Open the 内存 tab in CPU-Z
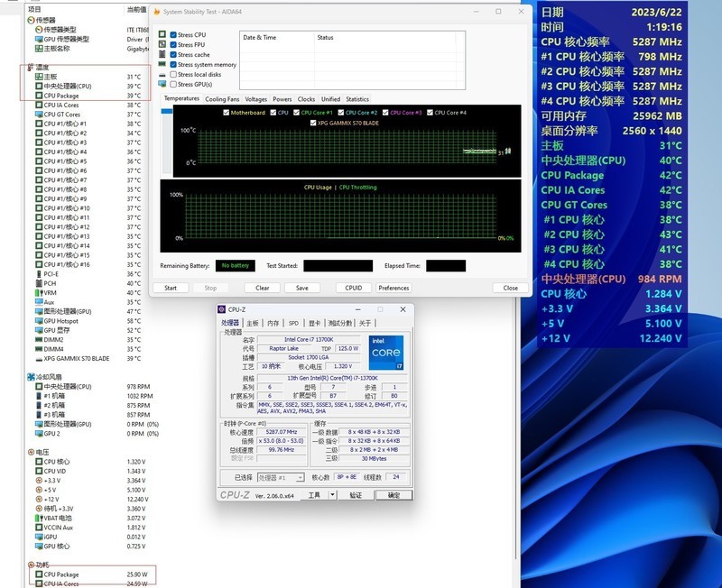The height and width of the screenshot is (588, 722). [x=273, y=323]
